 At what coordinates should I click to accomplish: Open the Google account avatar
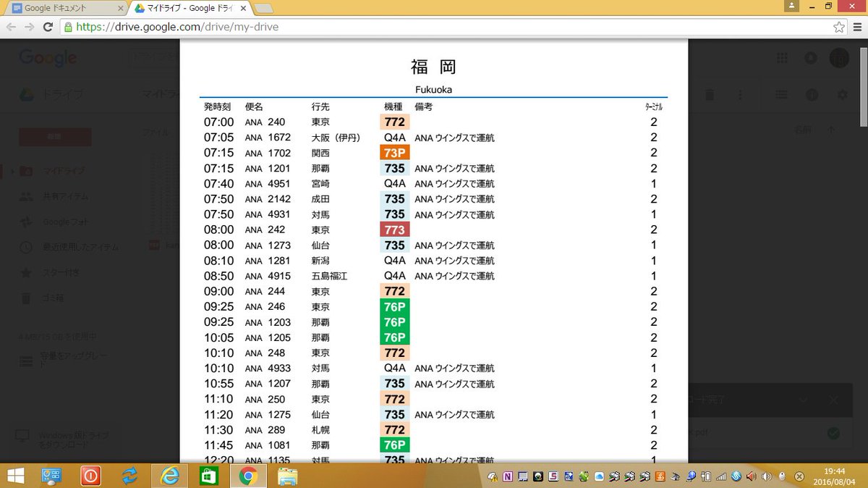[839, 58]
